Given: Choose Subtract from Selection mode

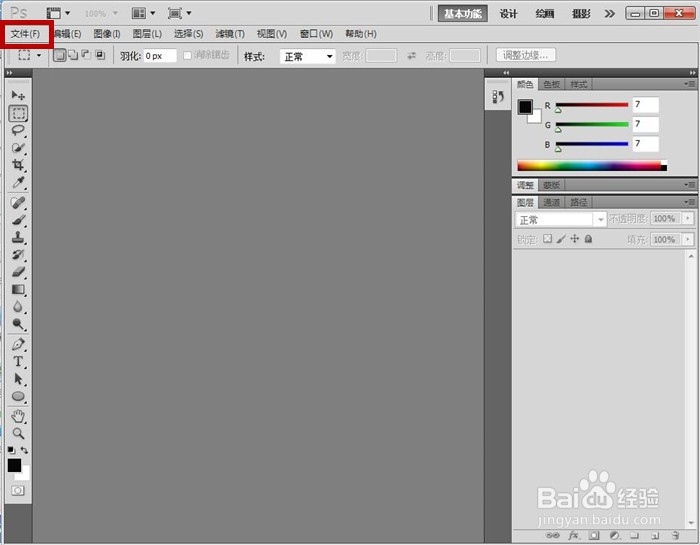Looking at the screenshot, I should coord(86,55).
